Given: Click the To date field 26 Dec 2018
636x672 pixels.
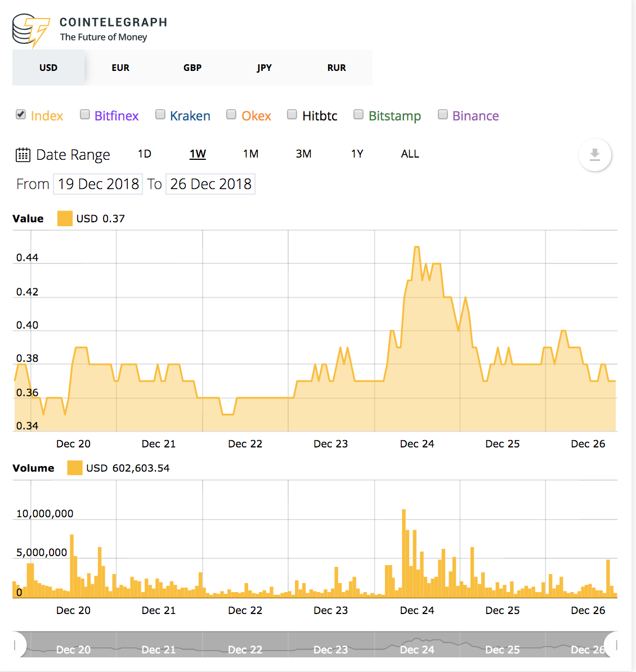Looking at the screenshot, I should pos(210,184).
